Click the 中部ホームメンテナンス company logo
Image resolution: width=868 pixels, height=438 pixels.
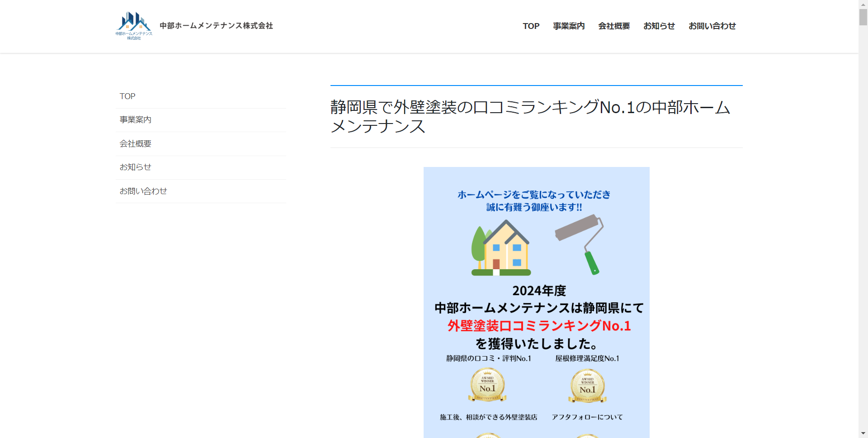point(134,26)
